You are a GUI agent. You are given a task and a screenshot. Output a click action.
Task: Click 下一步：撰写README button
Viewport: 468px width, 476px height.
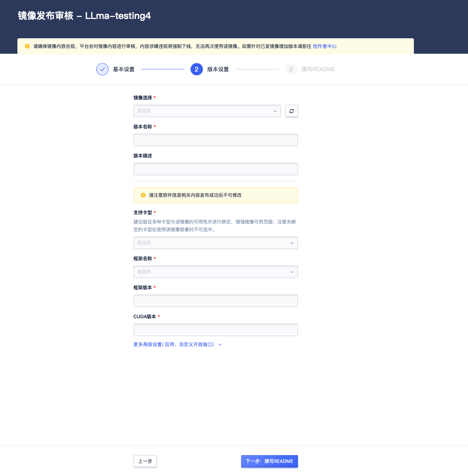point(269,461)
